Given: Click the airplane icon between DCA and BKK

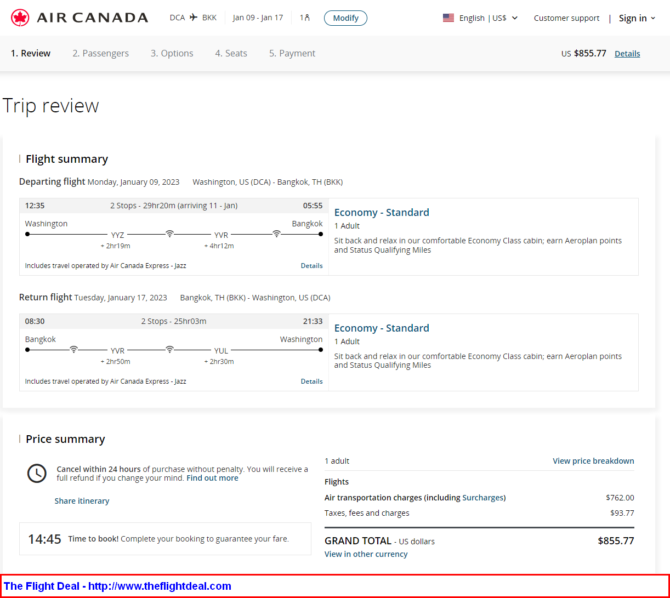Looking at the screenshot, I should [194, 18].
